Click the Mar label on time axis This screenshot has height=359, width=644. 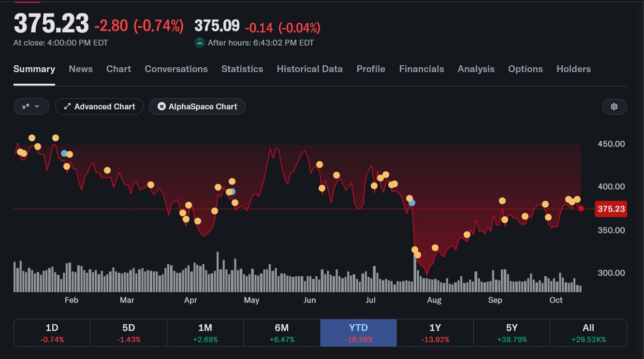127,300
